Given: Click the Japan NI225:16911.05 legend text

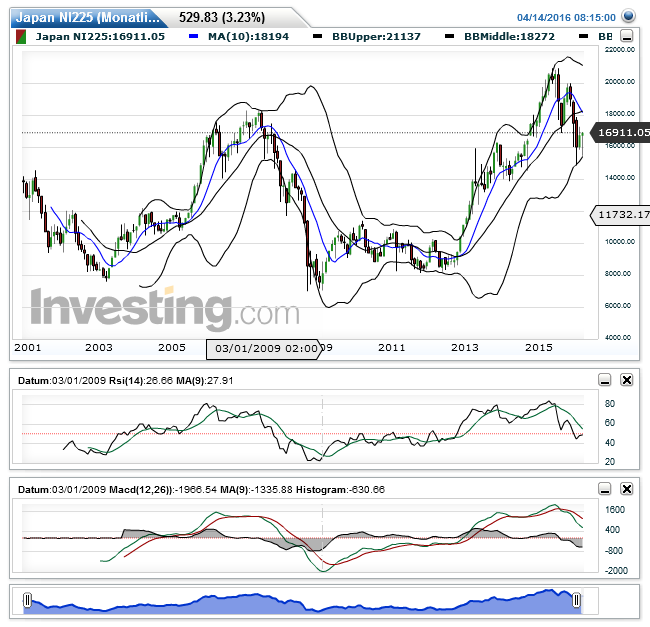Looking at the screenshot, I should [x=100, y=36].
